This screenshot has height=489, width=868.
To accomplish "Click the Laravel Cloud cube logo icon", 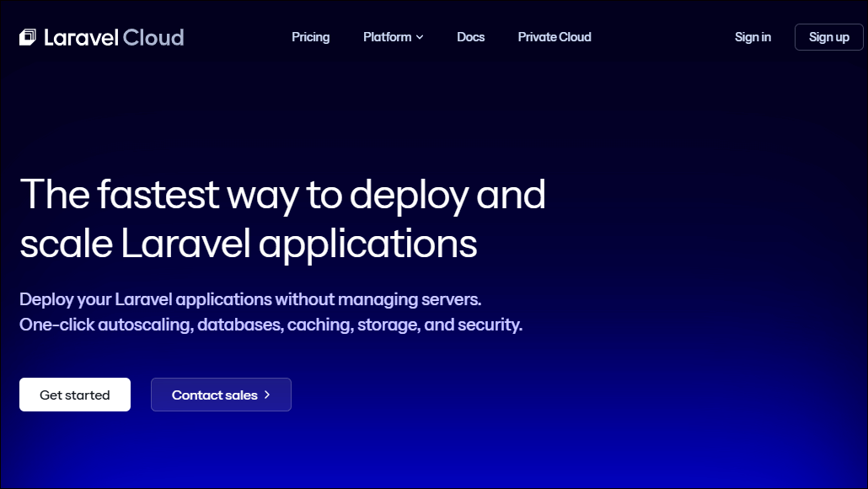I will point(28,37).
